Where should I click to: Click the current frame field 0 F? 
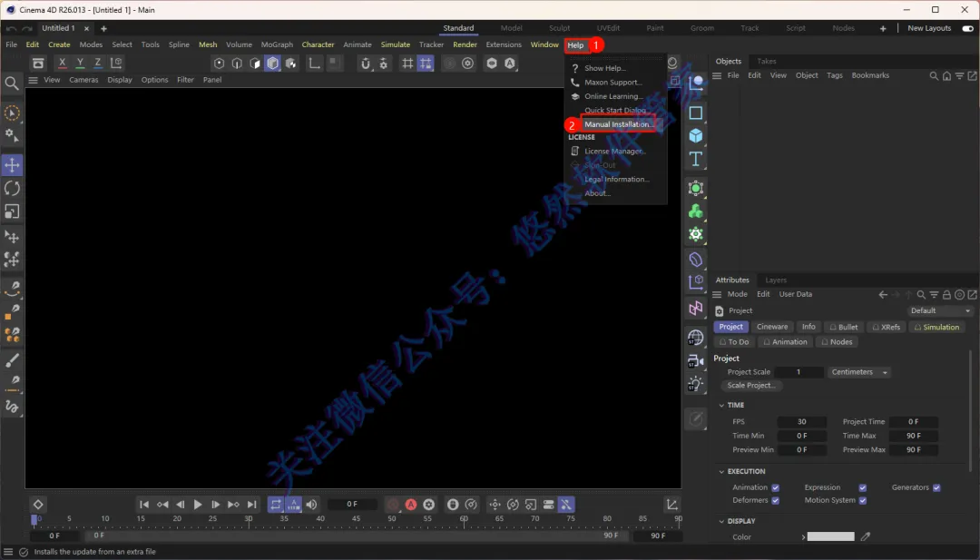pos(352,505)
